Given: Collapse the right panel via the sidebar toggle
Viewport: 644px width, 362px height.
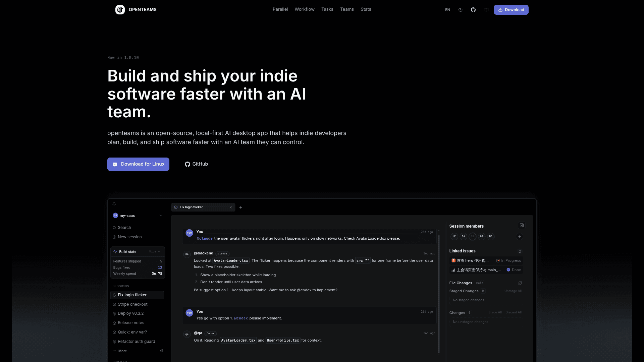Looking at the screenshot, I should [x=522, y=226].
